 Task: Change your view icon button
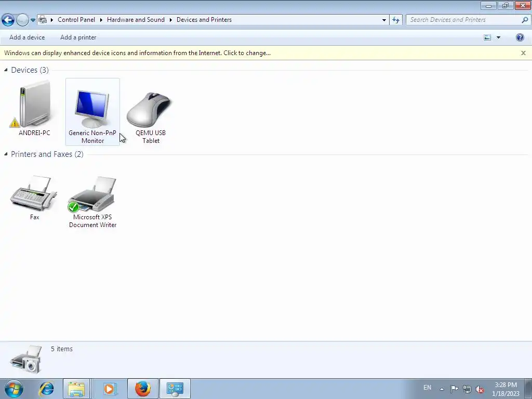(x=487, y=37)
